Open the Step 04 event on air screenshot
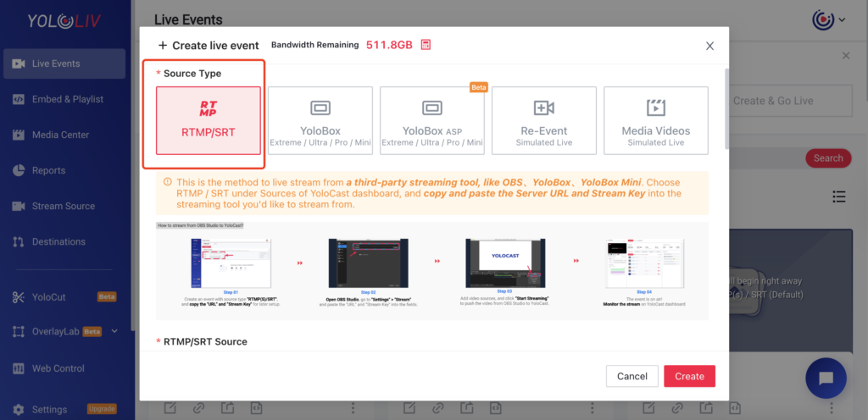 [x=644, y=263]
